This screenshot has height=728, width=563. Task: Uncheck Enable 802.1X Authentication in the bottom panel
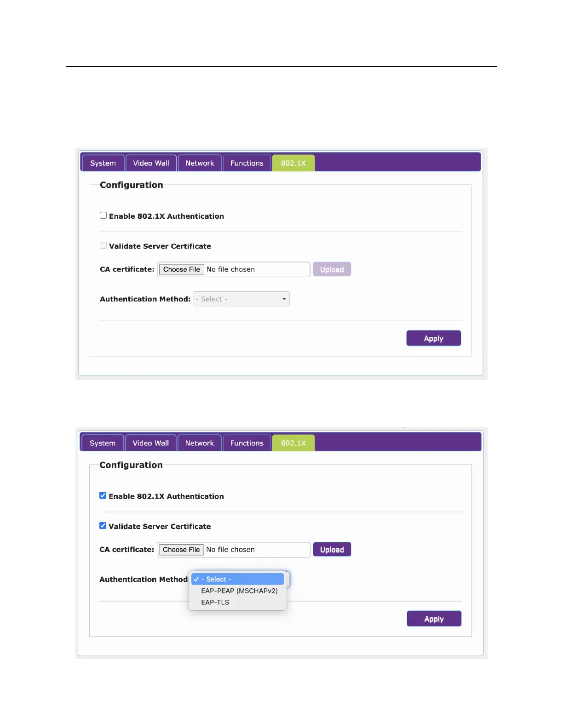(103, 495)
